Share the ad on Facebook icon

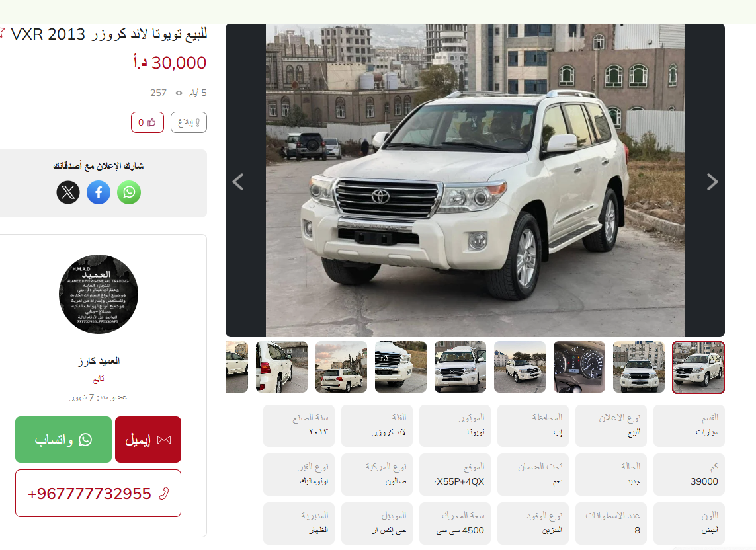click(x=99, y=192)
